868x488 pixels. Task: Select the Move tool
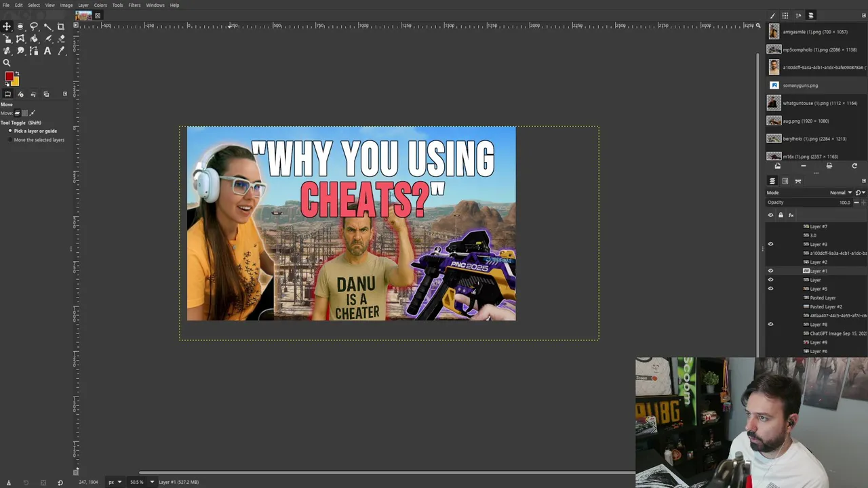[7, 26]
